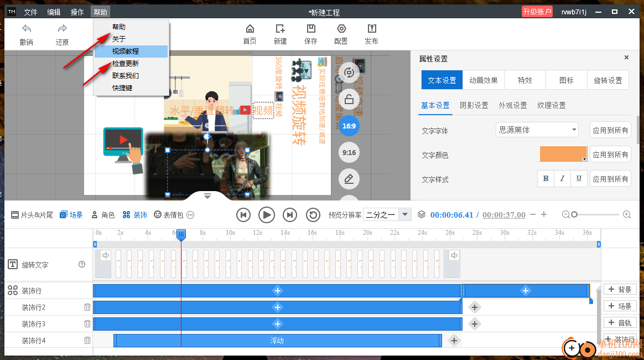The height and width of the screenshot is (360, 644).
Task: Open the 文件 menu
Action: tap(30, 12)
